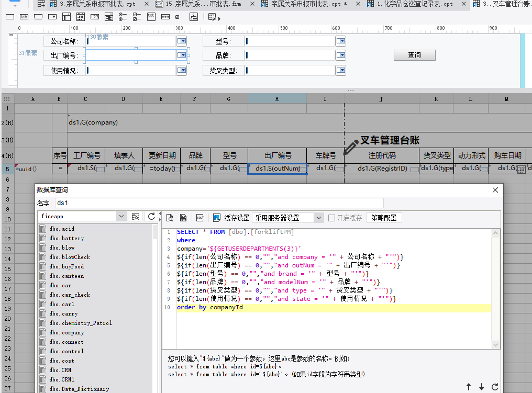This screenshot has width=532, height=393.
Task: Open the 使用情况 dropdown button
Action: click(182, 70)
